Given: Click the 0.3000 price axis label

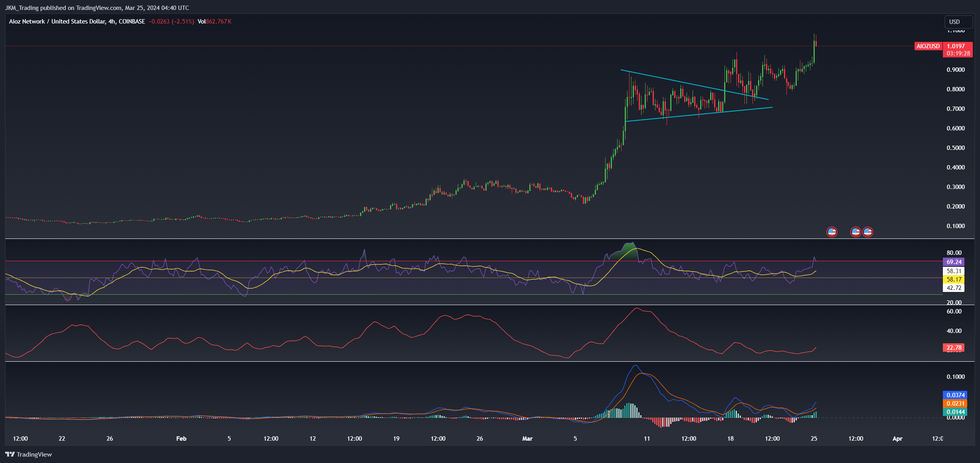Looking at the screenshot, I should point(956,187).
